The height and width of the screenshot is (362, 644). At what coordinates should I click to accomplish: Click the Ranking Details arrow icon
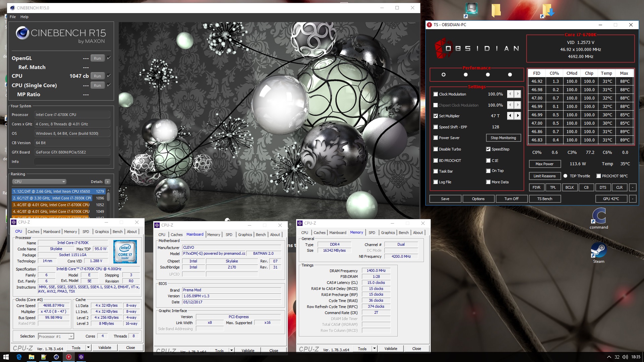coord(107,182)
